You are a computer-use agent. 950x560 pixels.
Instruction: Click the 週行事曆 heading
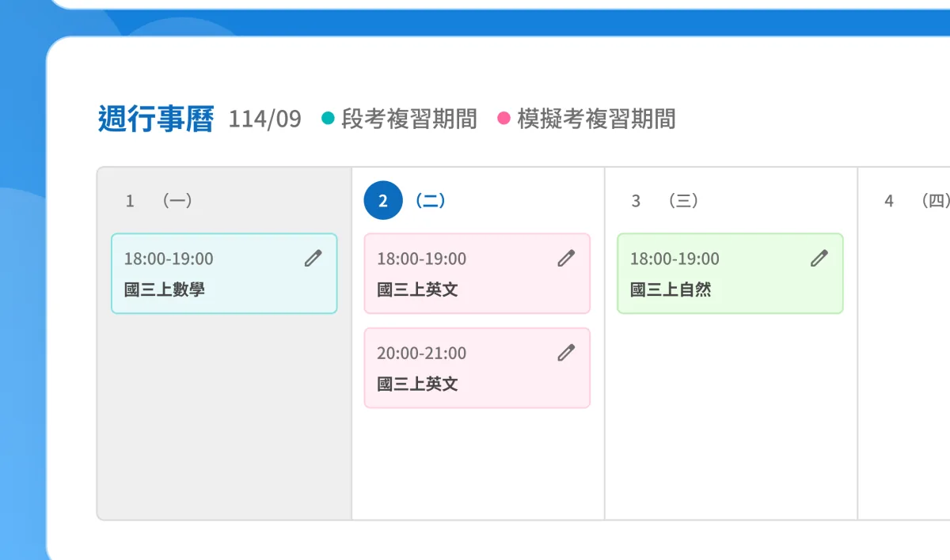click(x=156, y=119)
